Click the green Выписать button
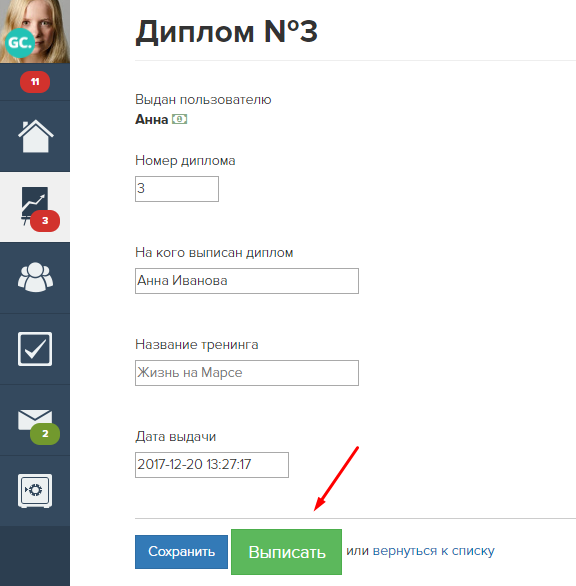576x586 pixels. (286, 552)
